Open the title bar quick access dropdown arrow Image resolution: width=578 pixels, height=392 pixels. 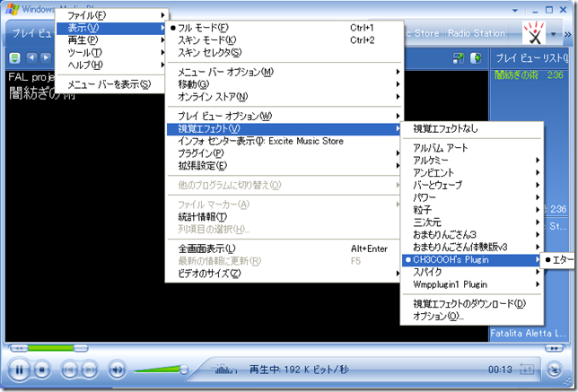515,11
